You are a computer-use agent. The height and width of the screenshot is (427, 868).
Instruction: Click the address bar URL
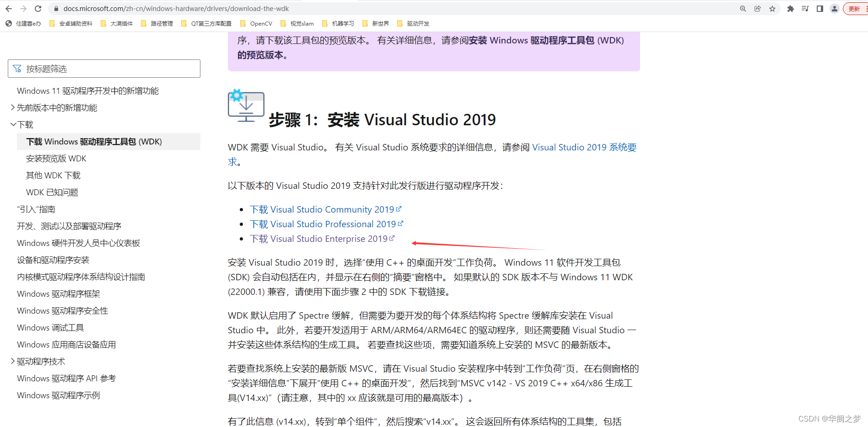pos(176,9)
